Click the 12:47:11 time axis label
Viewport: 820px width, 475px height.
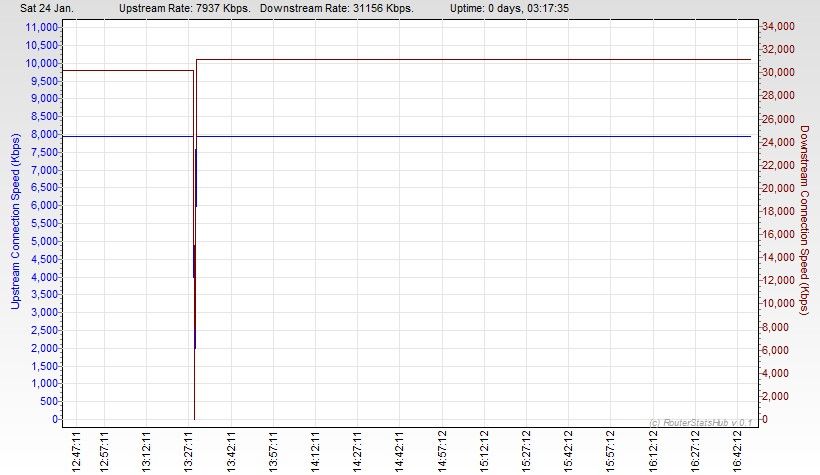(76, 451)
